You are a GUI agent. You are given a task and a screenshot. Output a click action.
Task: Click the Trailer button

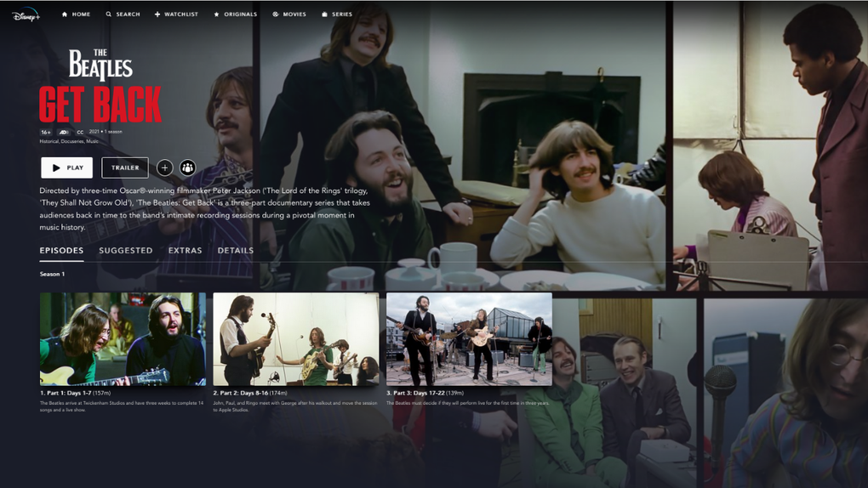click(125, 167)
